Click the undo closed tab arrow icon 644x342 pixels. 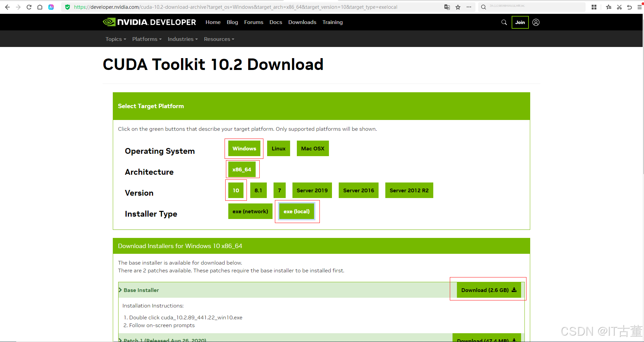tap(629, 7)
